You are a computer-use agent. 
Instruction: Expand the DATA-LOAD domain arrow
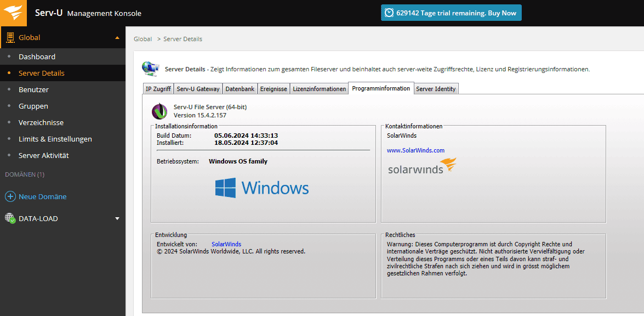[x=117, y=218]
